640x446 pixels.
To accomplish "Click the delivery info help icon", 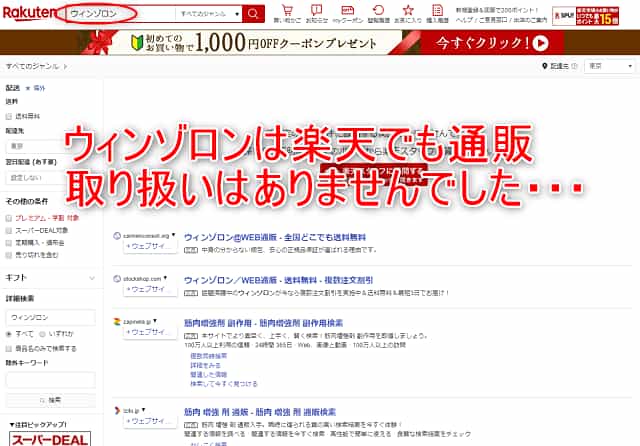I will pyautogui.click(x=574, y=66).
